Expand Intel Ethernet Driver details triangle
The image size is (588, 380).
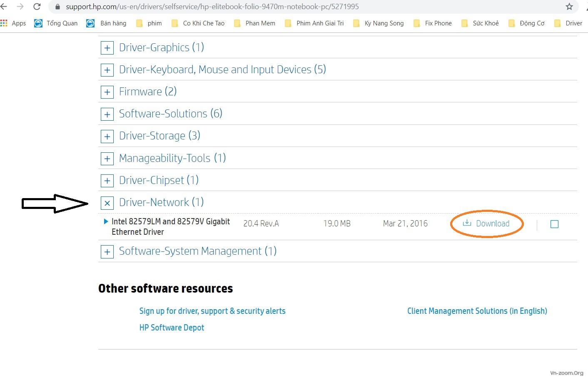pos(106,221)
